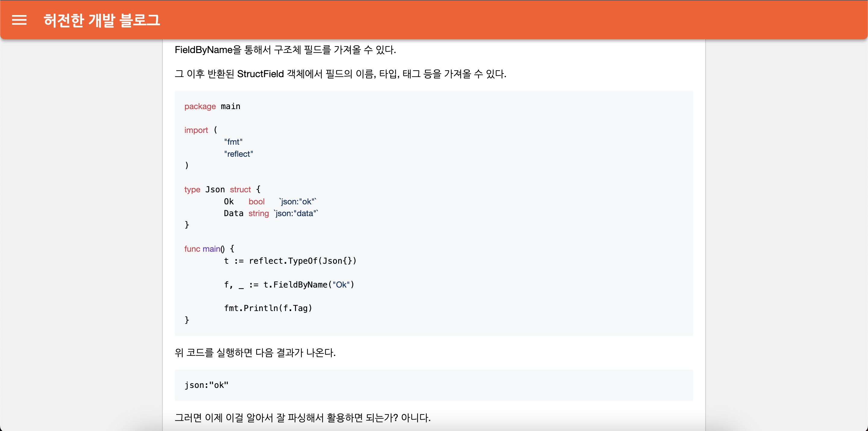Click the 위 코드를 실행하면 paragraph
This screenshot has width=868, height=431.
[255, 353]
